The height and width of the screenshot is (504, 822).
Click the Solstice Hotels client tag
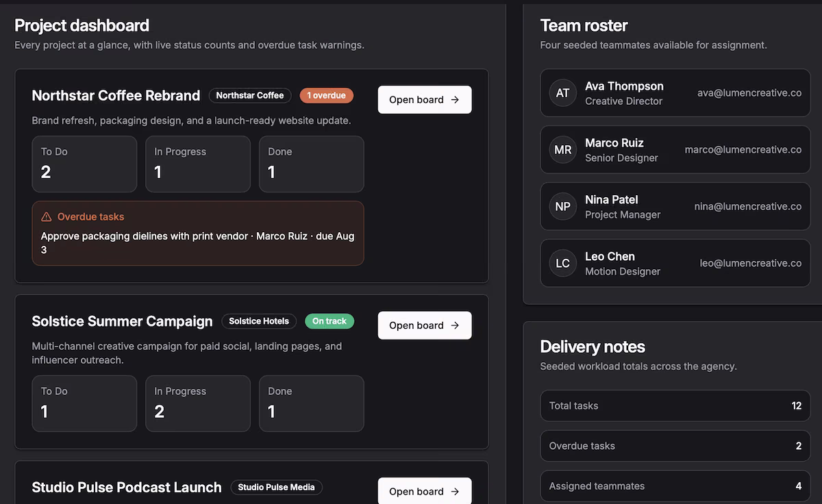(x=259, y=321)
